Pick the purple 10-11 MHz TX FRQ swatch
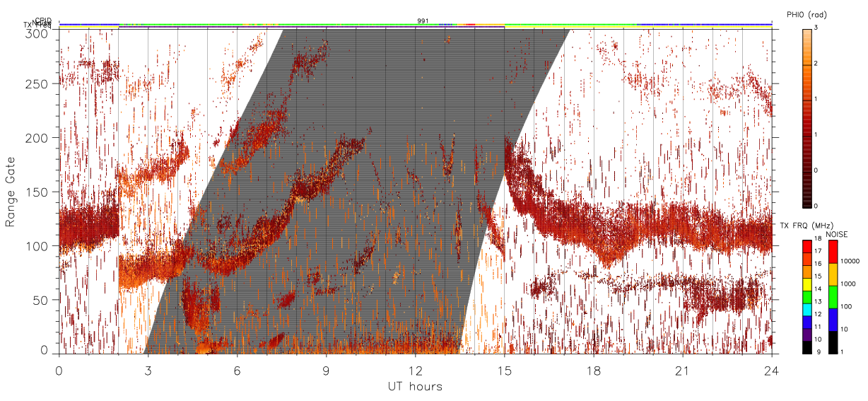 [807, 335]
